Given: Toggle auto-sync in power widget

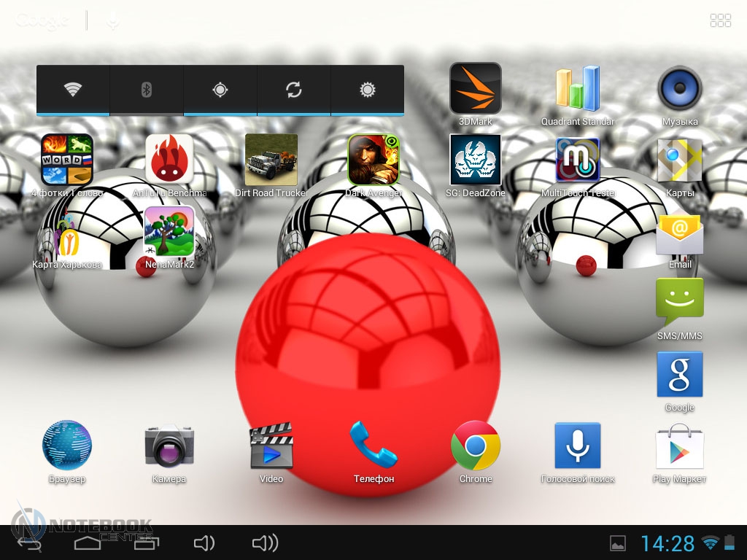Looking at the screenshot, I should click(x=293, y=90).
